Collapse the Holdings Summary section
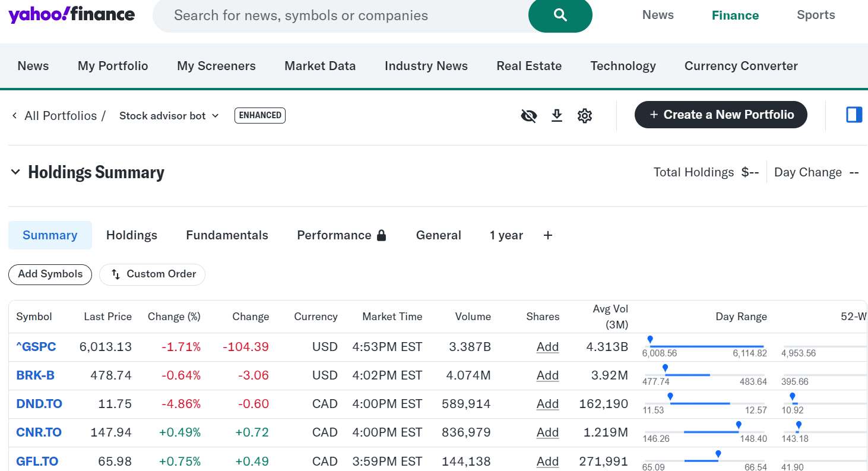The width and height of the screenshot is (868, 471). pyautogui.click(x=15, y=172)
